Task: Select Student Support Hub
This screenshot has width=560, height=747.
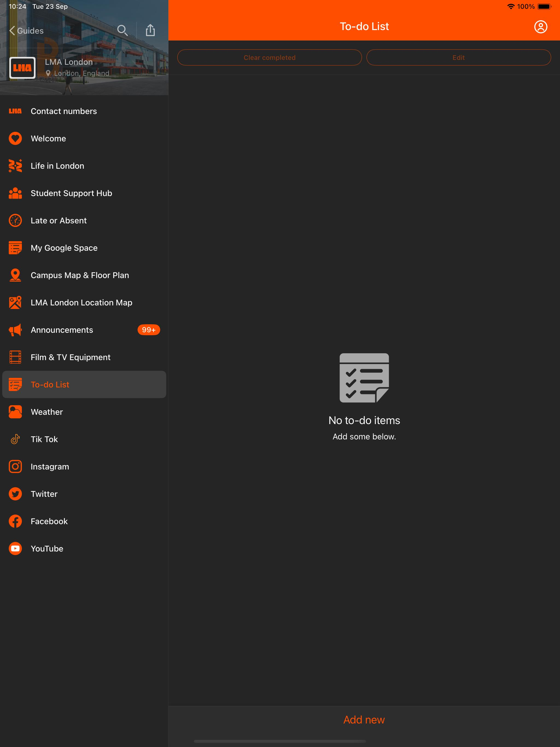Action: [x=84, y=193]
